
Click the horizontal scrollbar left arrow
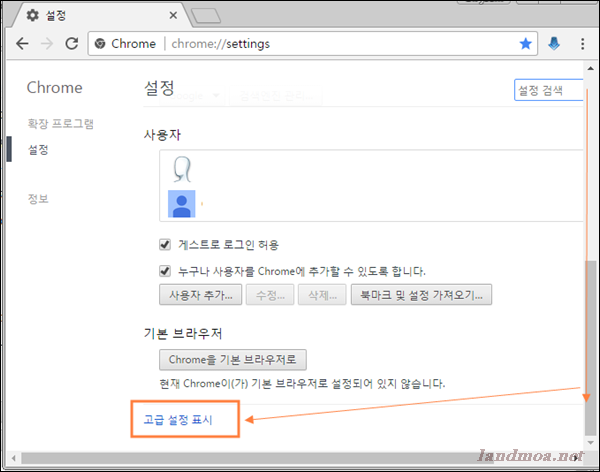tap(14, 458)
